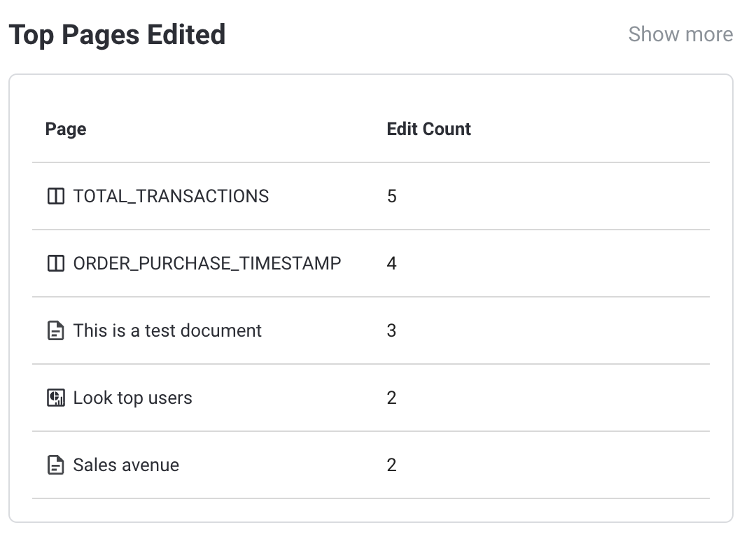
Task: Select the "Look top users" page name
Action: [x=132, y=398]
